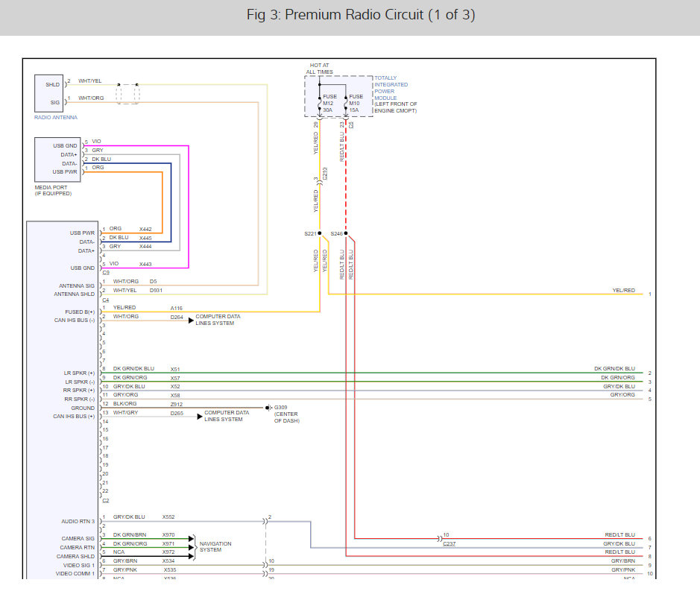Select the CAN IHS BUS (-) pin label
This screenshot has height=603, width=700.
[x=75, y=320]
